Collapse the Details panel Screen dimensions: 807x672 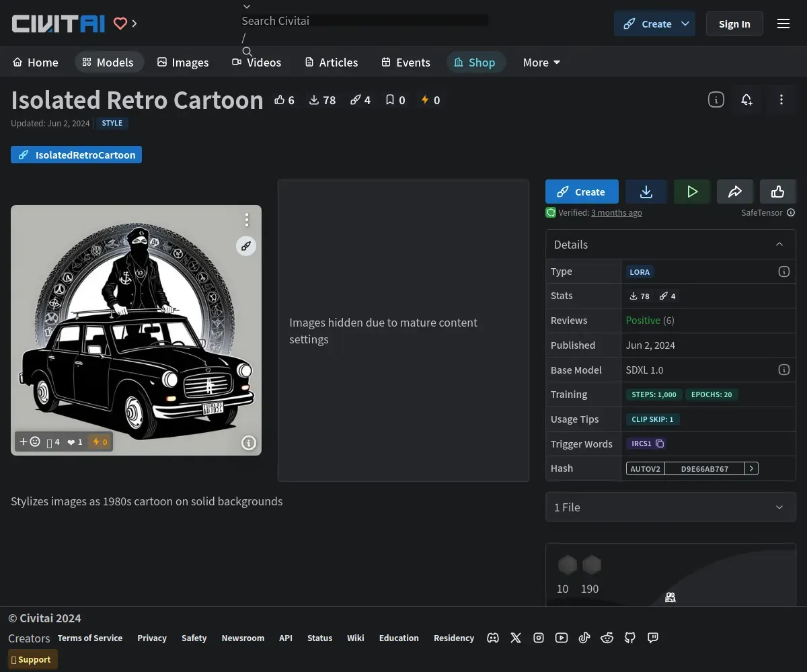pos(779,245)
